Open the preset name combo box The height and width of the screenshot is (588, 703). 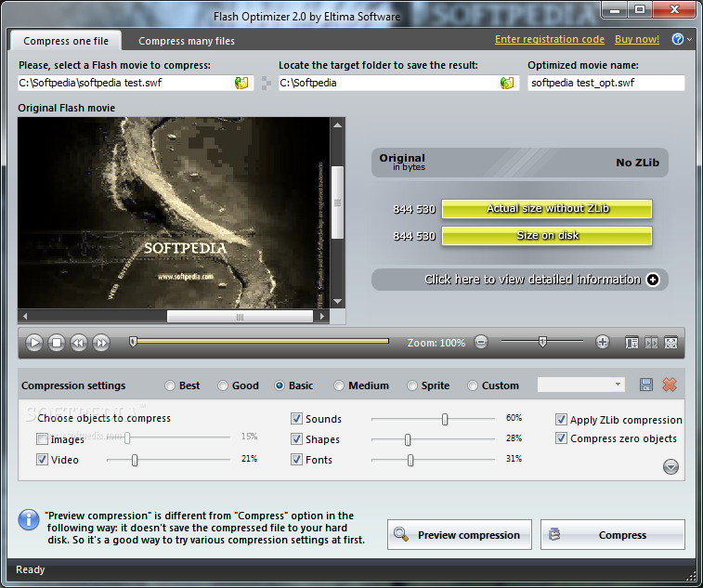[x=581, y=385]
